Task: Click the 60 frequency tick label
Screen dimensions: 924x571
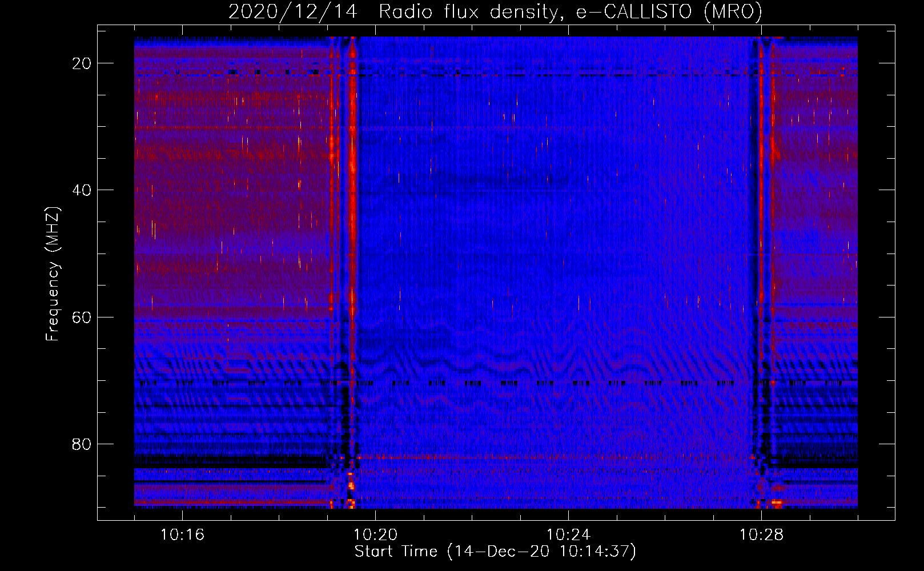Action: coord(82,317)
